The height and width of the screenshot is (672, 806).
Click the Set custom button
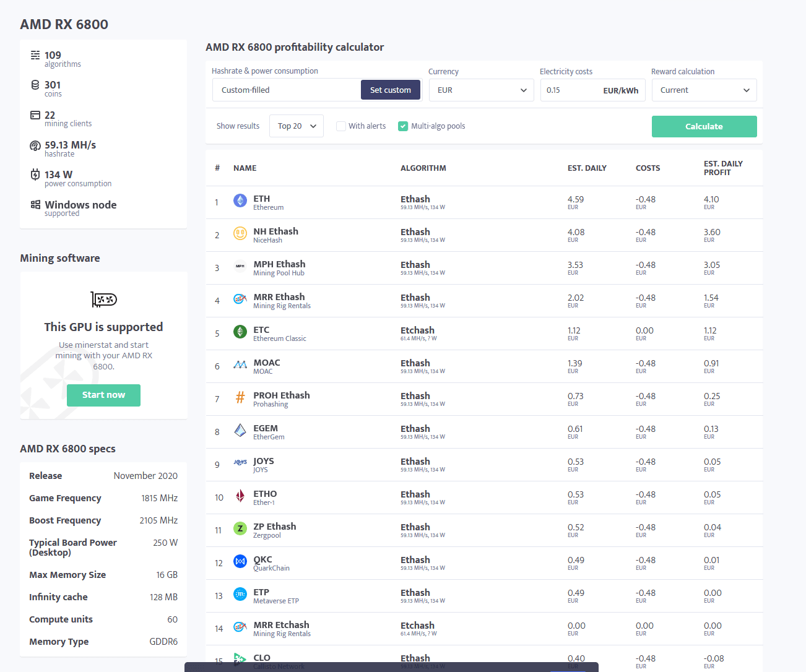point(391,90)
